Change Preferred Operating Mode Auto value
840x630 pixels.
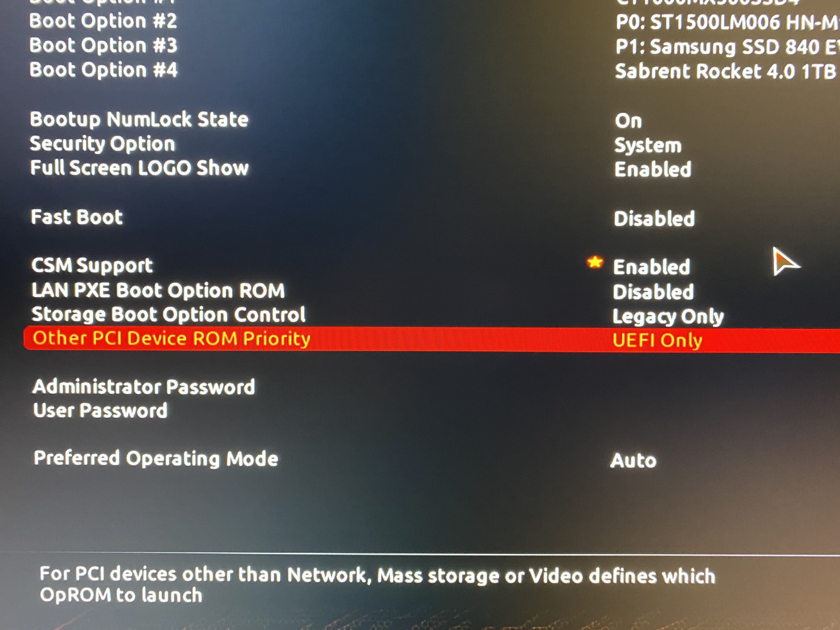633,460
